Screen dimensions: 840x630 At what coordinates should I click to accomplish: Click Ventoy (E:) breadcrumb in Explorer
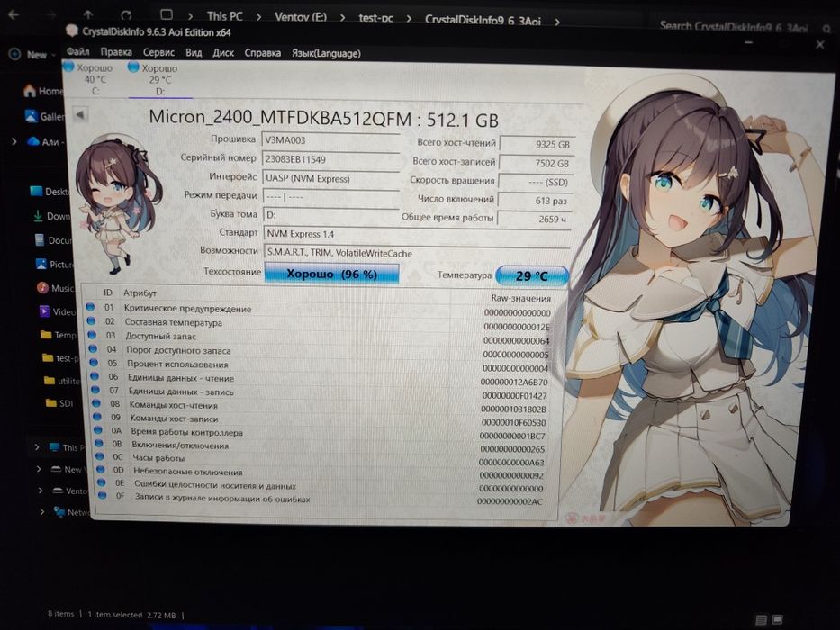[x=301, y=17]
